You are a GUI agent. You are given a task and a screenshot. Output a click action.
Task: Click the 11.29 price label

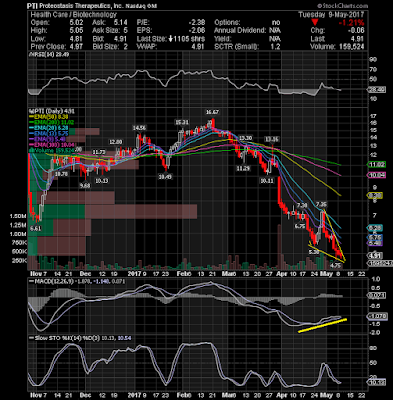click(x=243, y=169)
